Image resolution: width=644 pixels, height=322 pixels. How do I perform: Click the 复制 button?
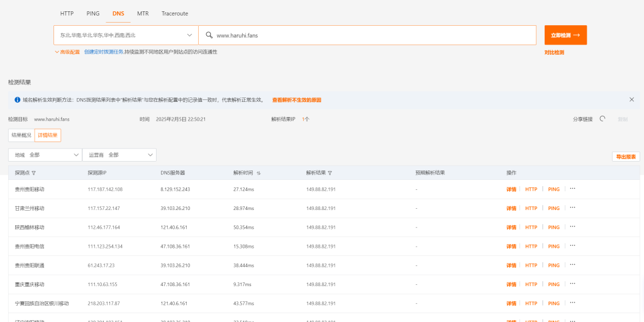pos(623,119)
